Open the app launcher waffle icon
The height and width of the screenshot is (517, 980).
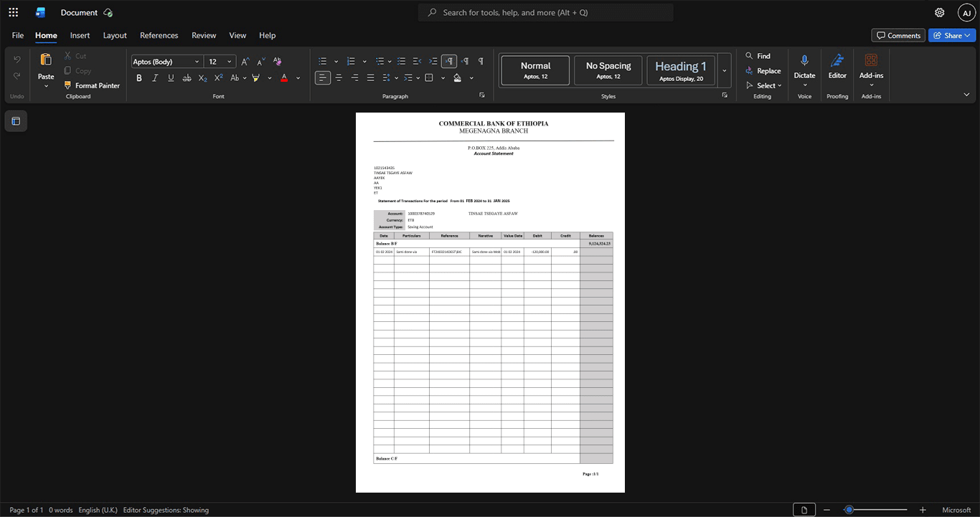(x=13, y=12)
